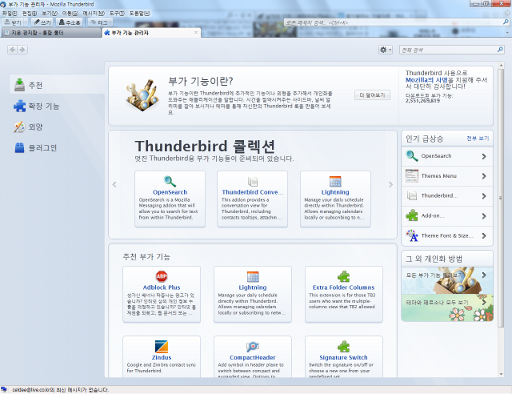
Task: Expand the Add-on... entry chevron
Action: [484, 216]
